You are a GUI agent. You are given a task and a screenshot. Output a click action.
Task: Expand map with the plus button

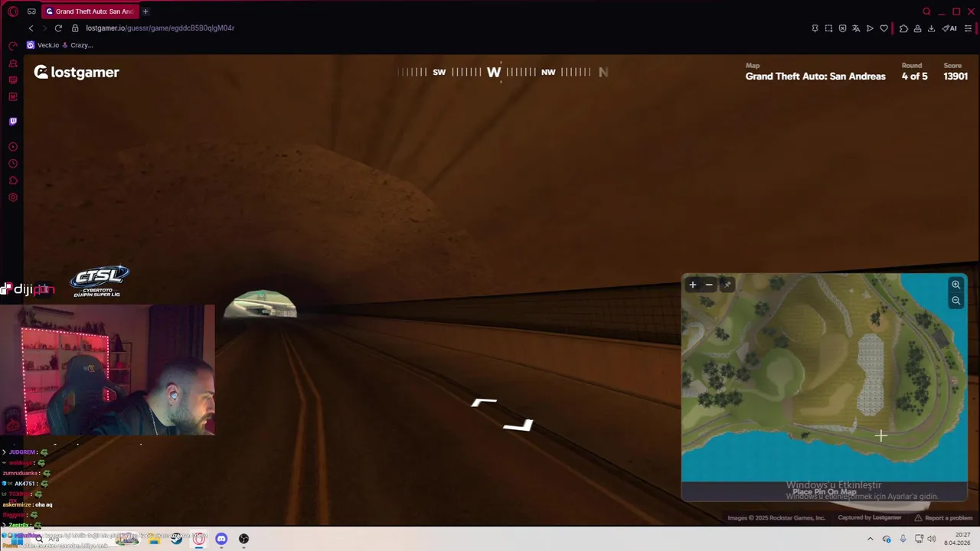click(x=693, y=285)
